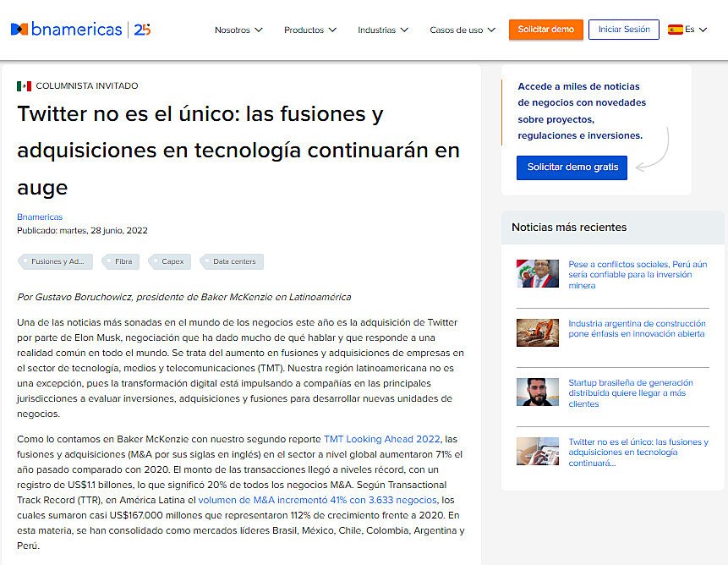Click the excavator construction thumbnail
This screenshot has height=565, width=728.
[538, 332]
